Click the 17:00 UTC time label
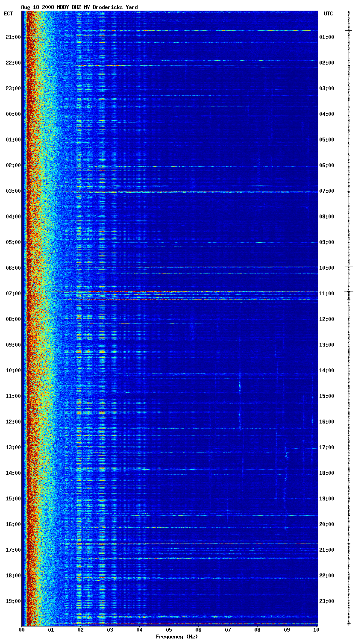Screen dimensions: 364x641 (x=327, y=447)
